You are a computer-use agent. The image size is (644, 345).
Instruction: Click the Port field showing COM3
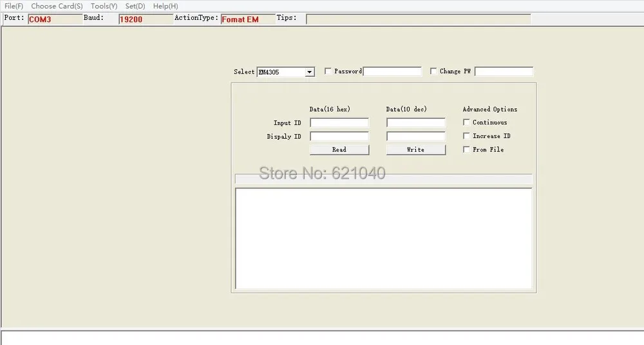point(55,19)
